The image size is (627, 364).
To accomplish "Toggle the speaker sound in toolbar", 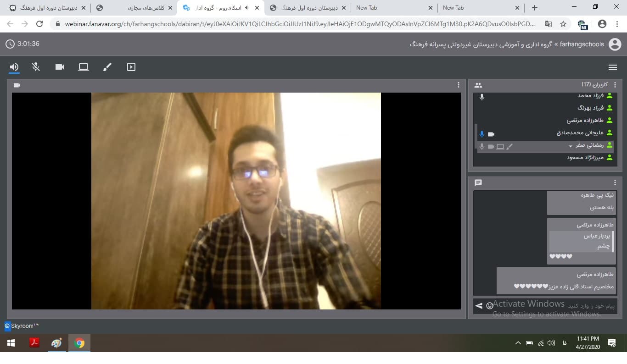I will tap(14, 67).
